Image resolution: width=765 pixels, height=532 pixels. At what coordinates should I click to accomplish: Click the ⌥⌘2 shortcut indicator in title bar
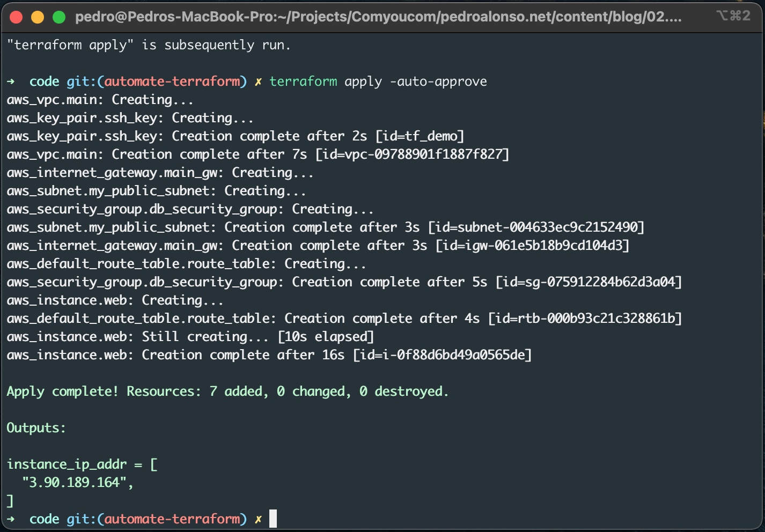(733, 16)
